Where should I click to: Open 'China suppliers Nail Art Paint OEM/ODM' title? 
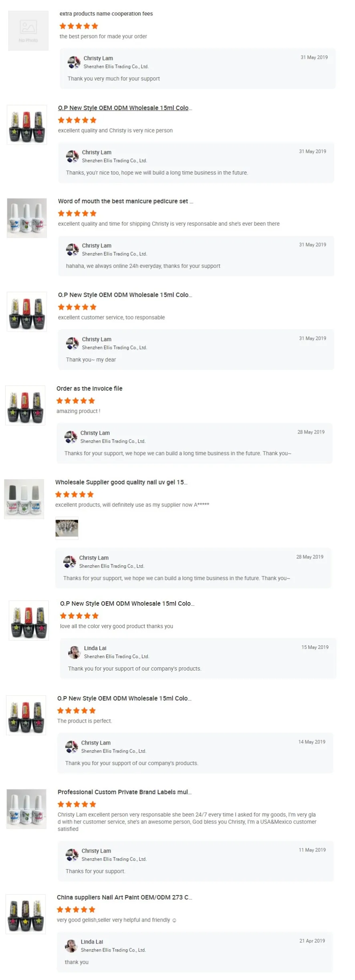(124, 897)
